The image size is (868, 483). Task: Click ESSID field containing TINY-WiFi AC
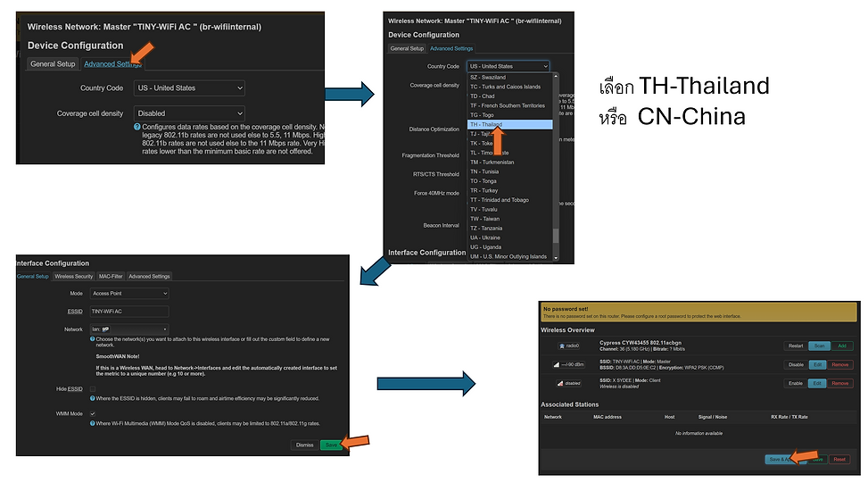[129, 312]
